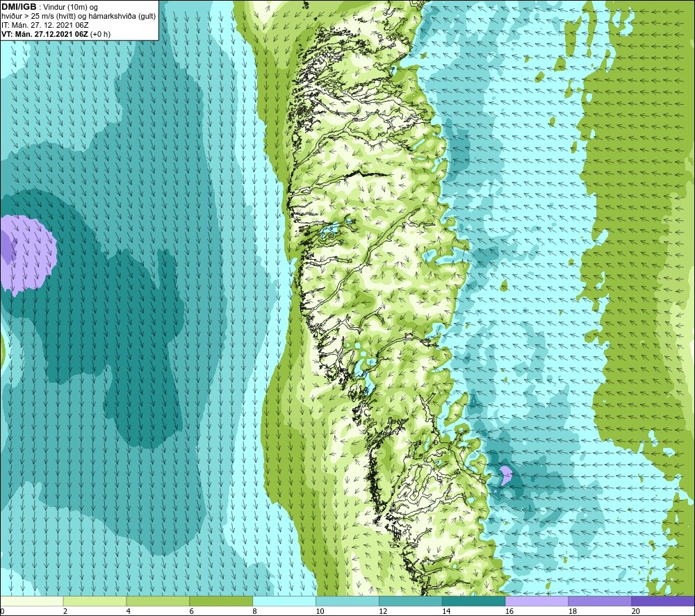Screen dimensions: 695x616
Task: Click the 14–16 m/s dark teal legend swatch
Action: pyautogui.click(x=474, y=601)
